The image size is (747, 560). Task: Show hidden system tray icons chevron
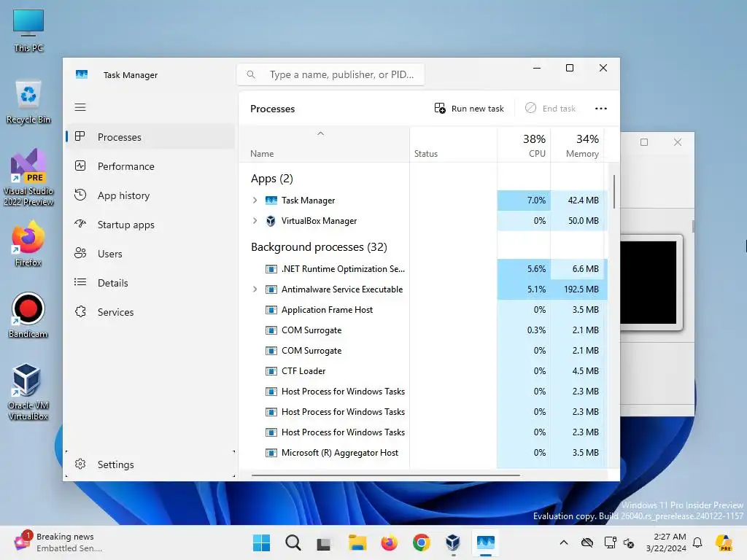point(564,542)
